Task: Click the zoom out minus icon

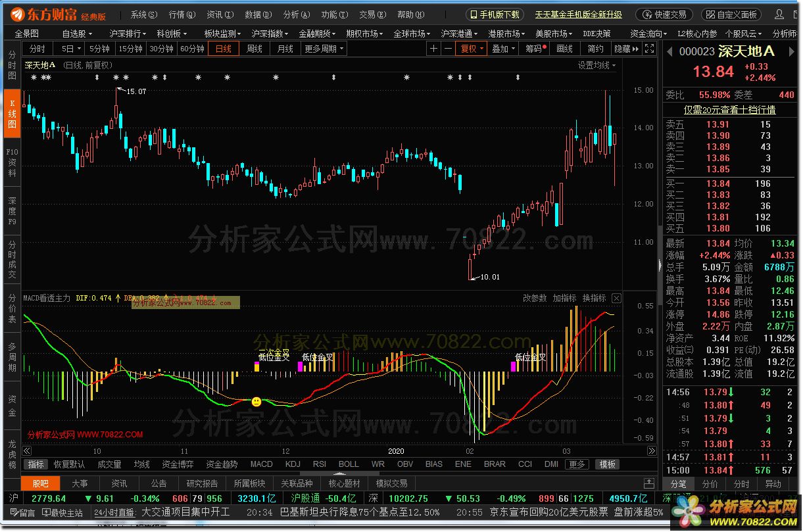Action: pyautogui.click(x=448, y=49)
